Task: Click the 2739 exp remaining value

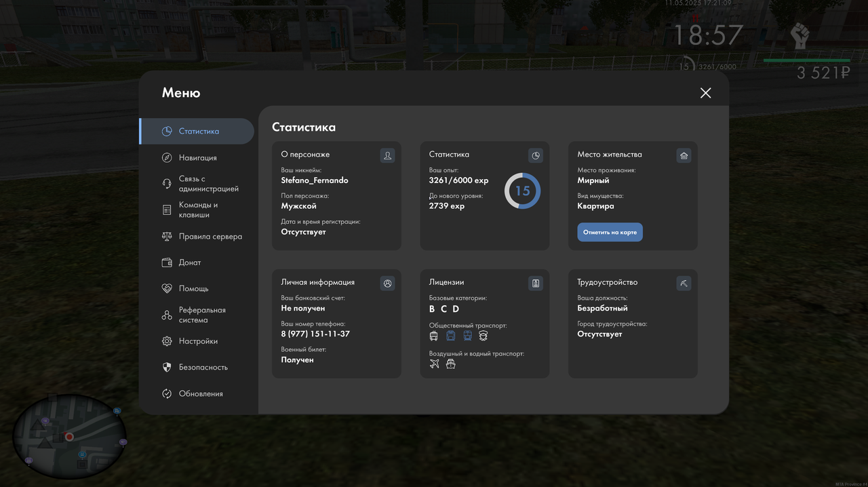Action: click(x=447, y=206)
